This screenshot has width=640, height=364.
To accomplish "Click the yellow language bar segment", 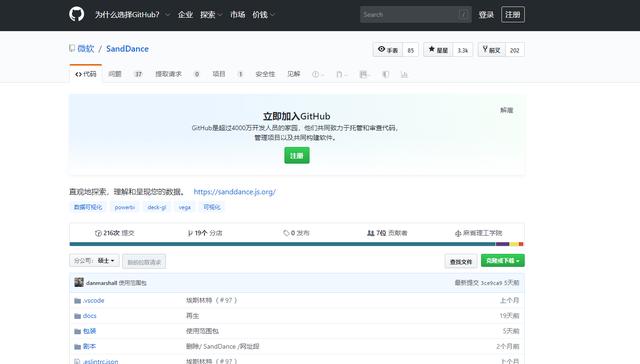I will pyautogui.click(x=514, y=244).
